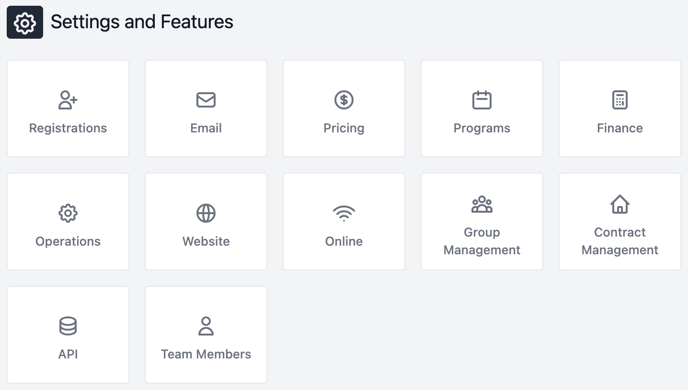Select the API database icon

click(x=68, y=326)
